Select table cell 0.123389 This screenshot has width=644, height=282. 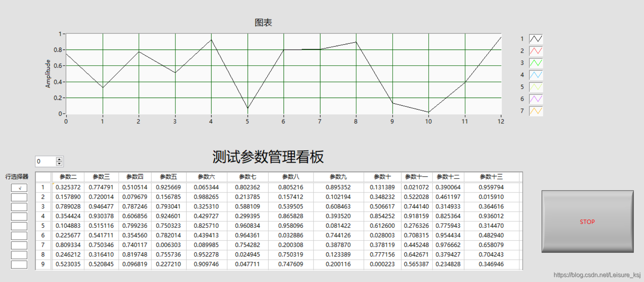pyautogui.click(x=338, y=255)
